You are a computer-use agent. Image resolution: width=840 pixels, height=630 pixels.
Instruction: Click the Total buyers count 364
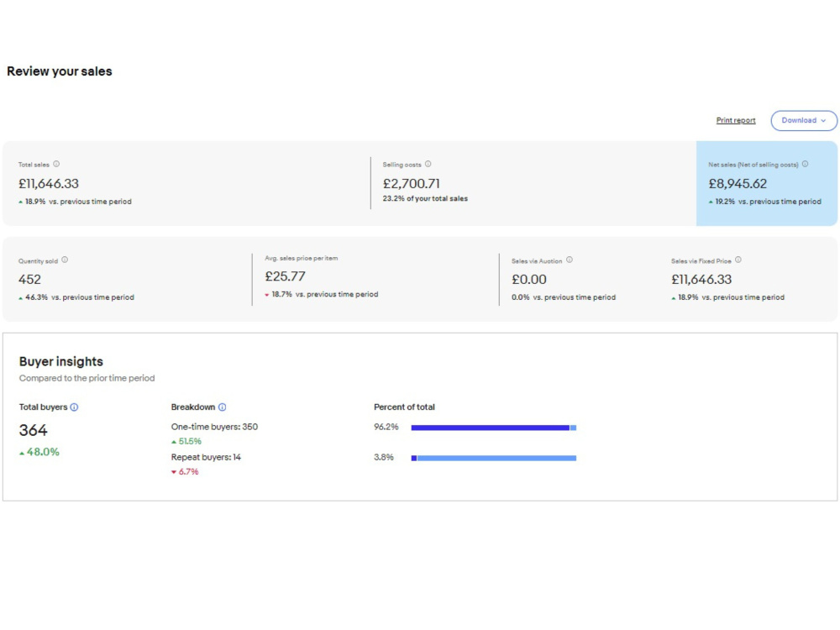34,430
